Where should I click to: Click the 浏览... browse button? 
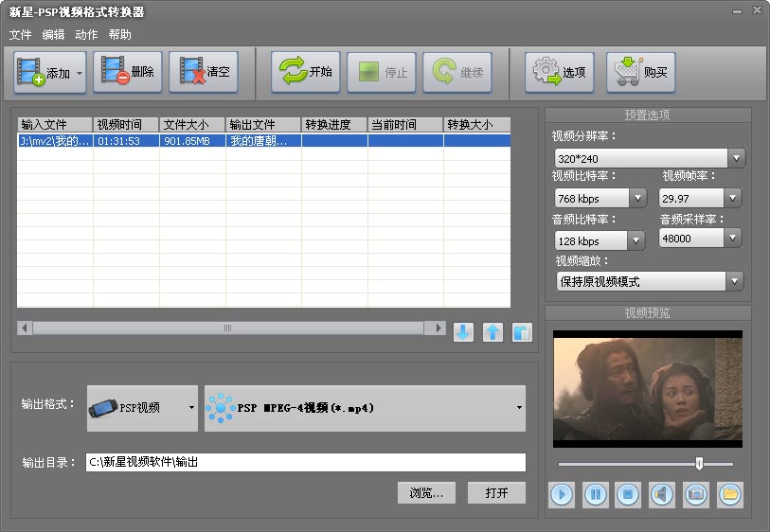426,492
